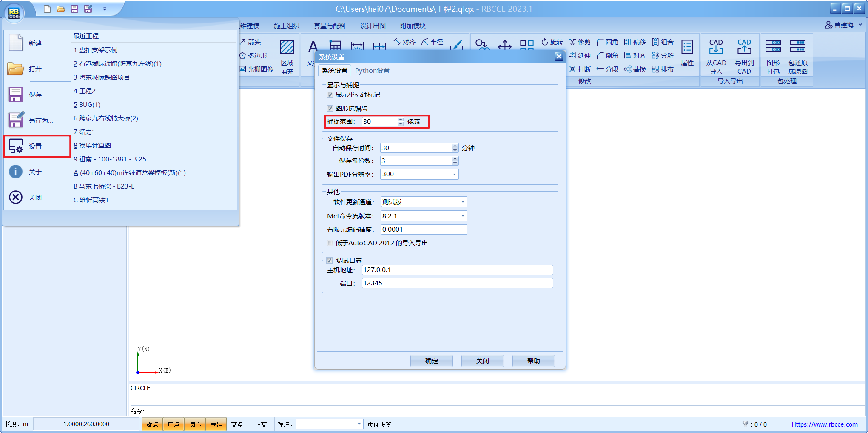
Task: Click the 旋转 rotate tool
Action: pyautogui.click(x=552, y=42)
